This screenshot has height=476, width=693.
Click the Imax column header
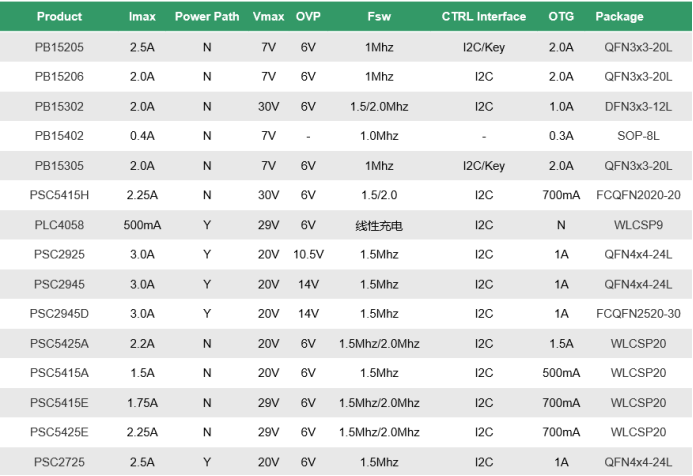pos(142,17)
